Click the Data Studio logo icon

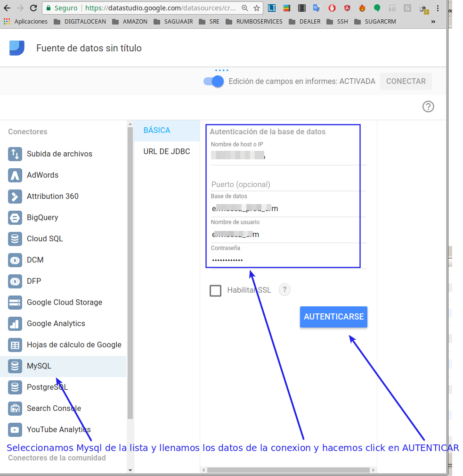[16, 48]
